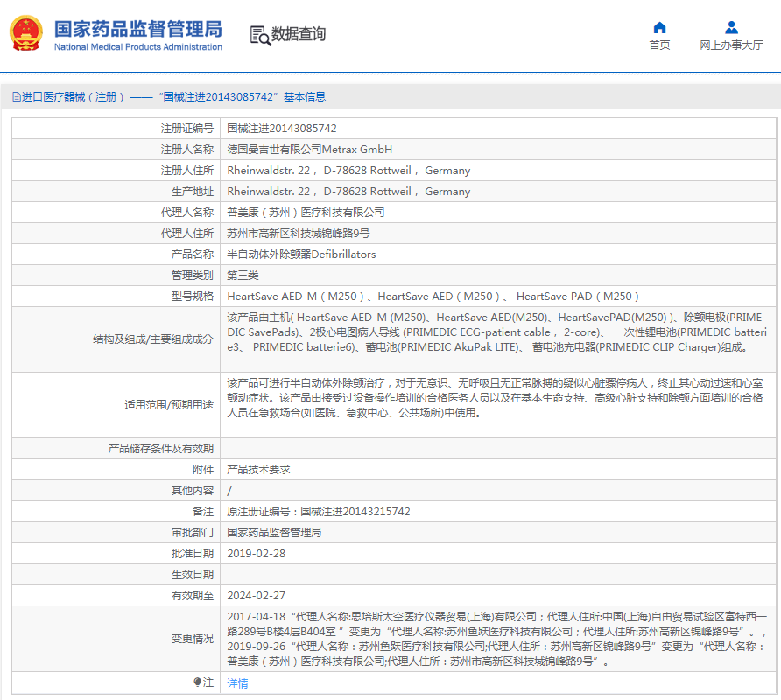
Task: Click the bulb icon beside 注
Action: [198, 682]
